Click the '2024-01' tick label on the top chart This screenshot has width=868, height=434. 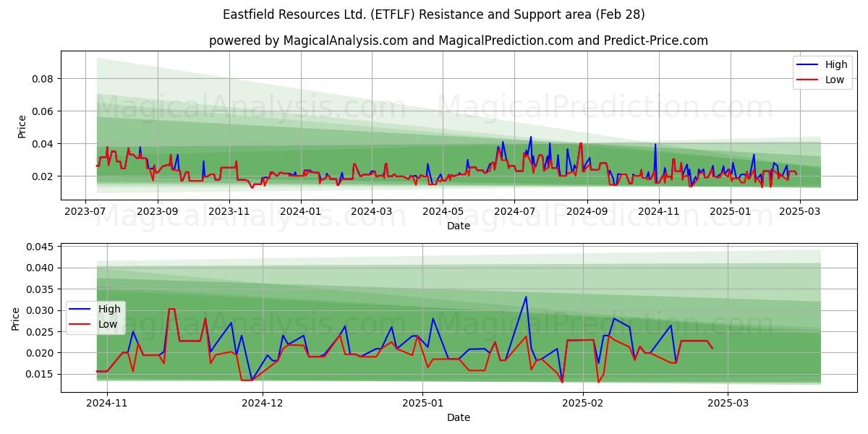pyautogui.click(x=300, y=211)
